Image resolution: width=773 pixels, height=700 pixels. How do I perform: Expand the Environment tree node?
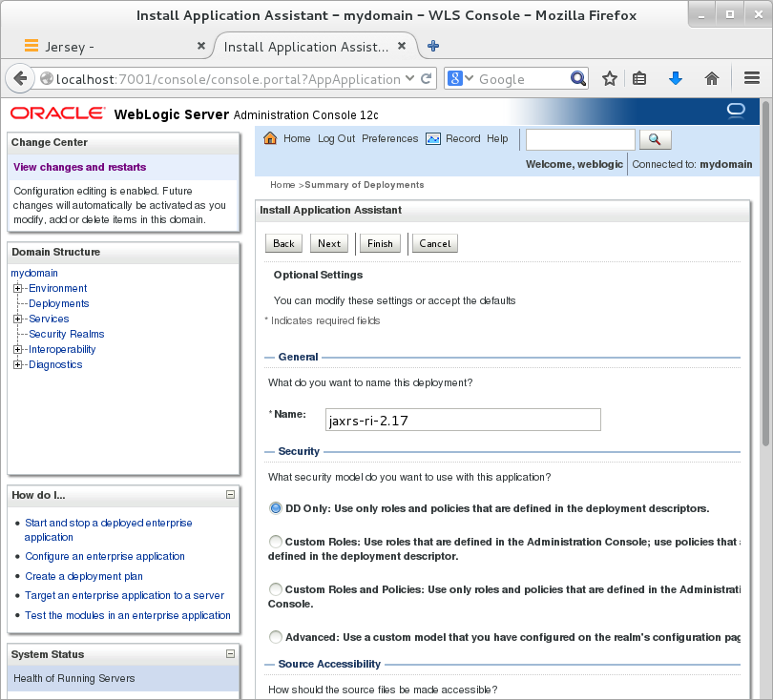click(x=18, y=288)
